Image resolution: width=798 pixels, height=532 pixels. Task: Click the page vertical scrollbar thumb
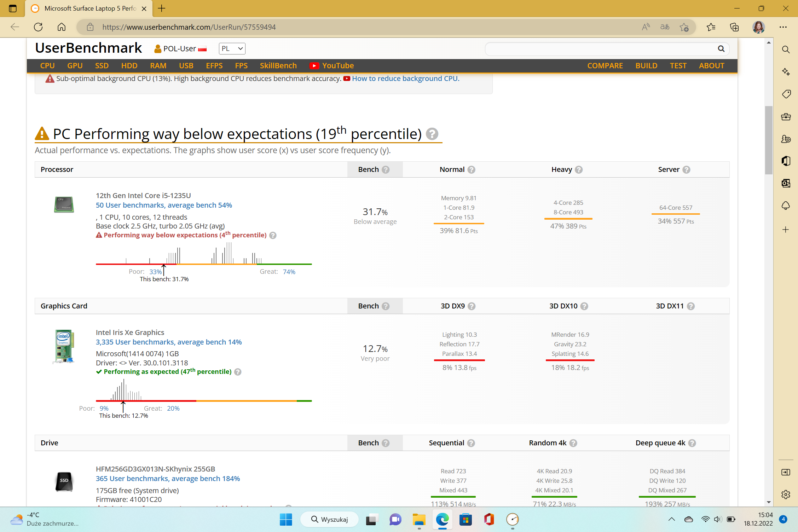(769, 140)
